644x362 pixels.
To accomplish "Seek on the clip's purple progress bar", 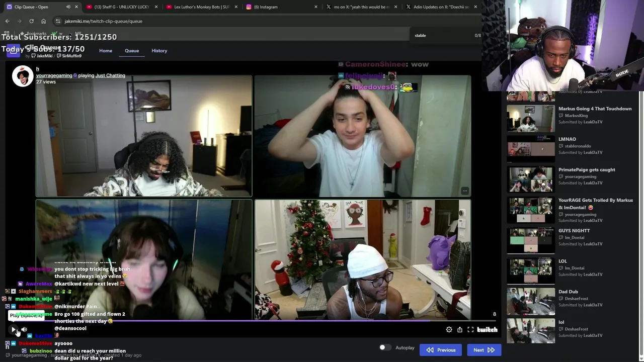I will point(254,321).
